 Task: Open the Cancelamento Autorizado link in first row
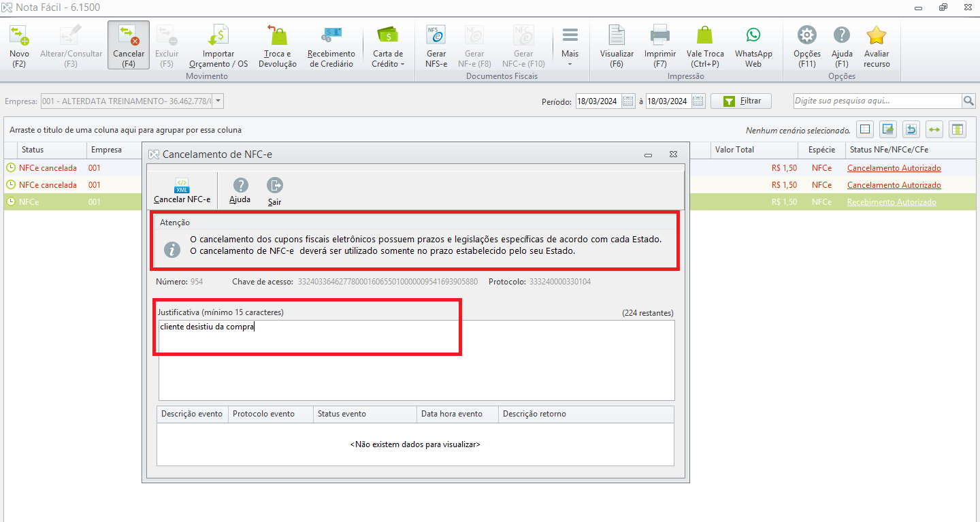pyautogui.click(x=894, y=167)
